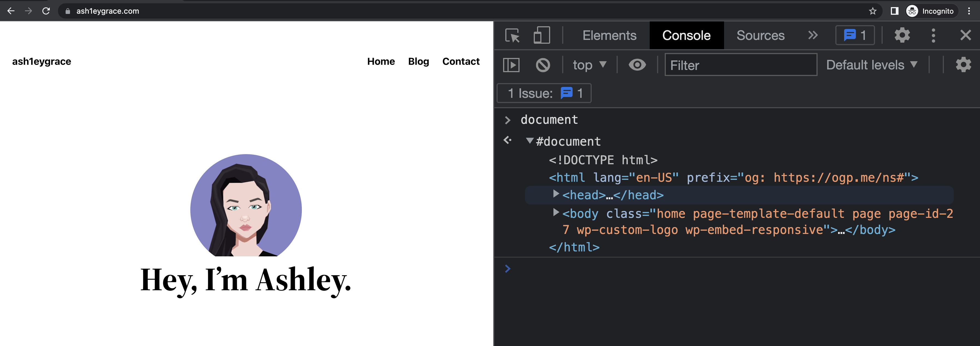
Task: Open the top context dropdown
Action: 589,65
